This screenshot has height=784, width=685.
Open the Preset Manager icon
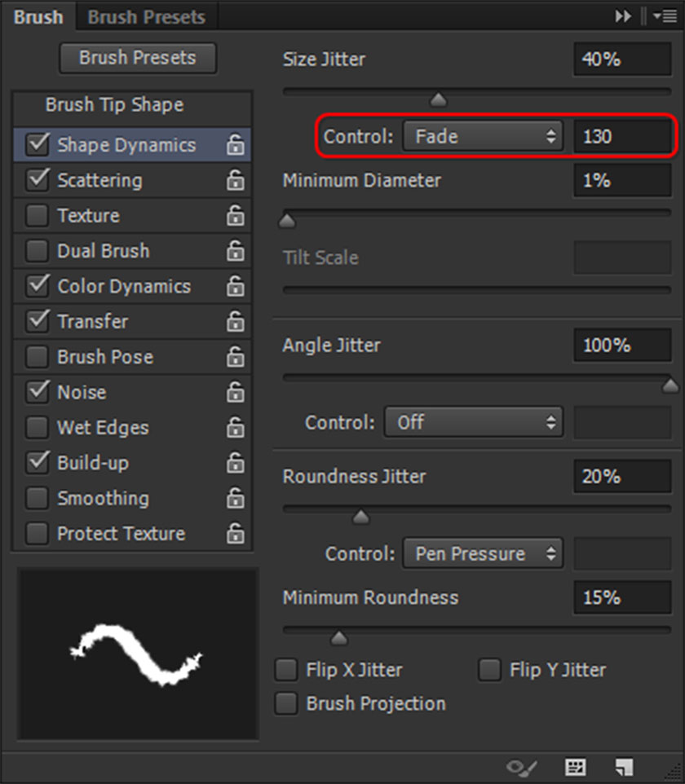pyautogui.click(x=576, y=767)
